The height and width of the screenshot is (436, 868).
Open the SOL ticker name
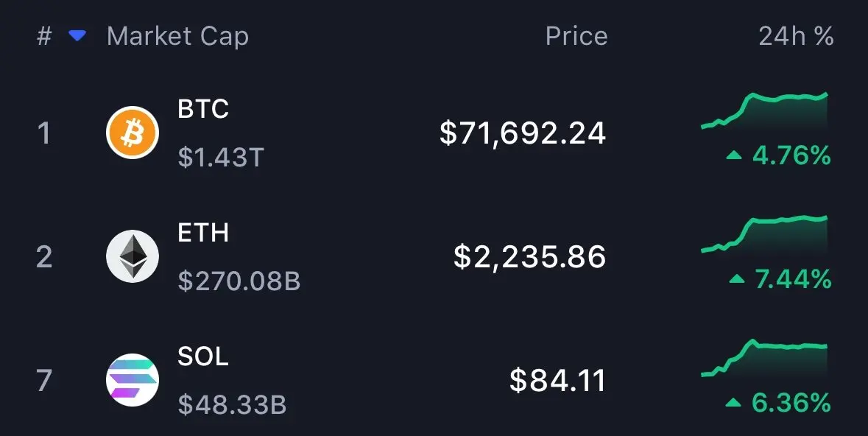pos(203,356)
